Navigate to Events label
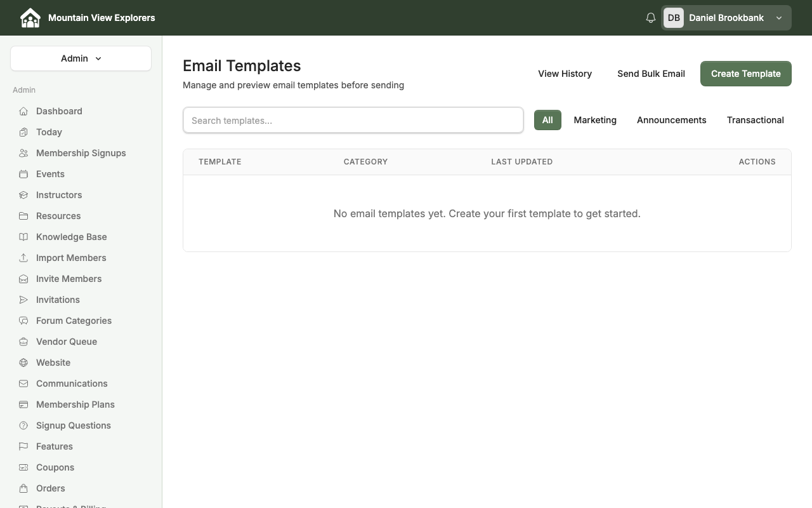 tap(50, 174)
